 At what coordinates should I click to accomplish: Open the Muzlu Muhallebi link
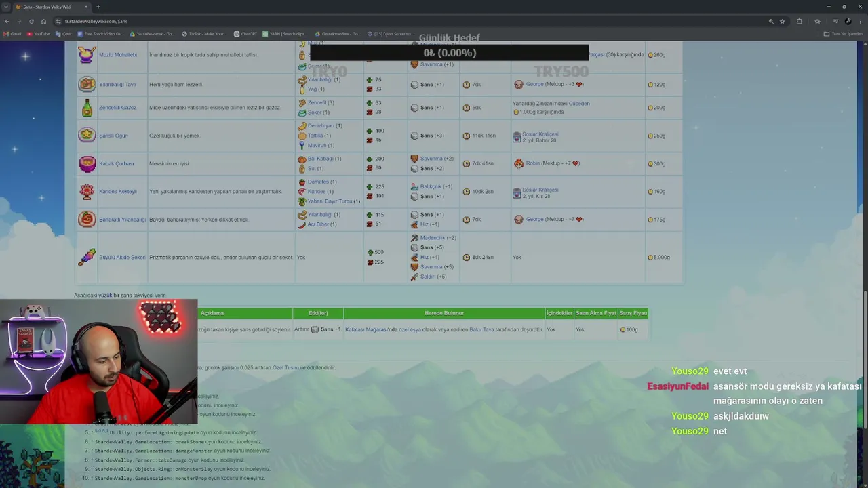pyautogui.click(x=118, y=55)
